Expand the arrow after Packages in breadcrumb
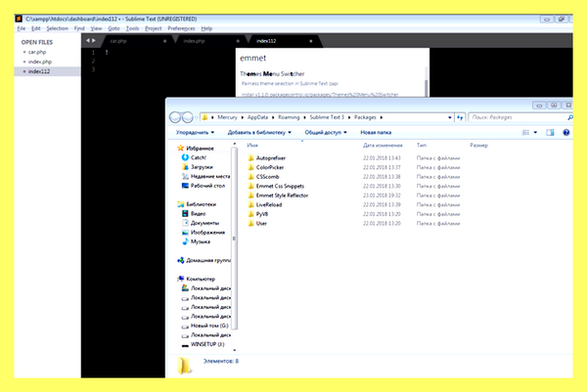The width and height of the screenshot is (587, 392). (382, 117)
